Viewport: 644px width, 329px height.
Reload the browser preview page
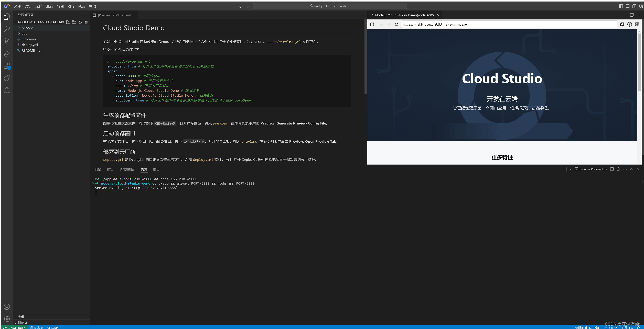(x=396, y=24)
